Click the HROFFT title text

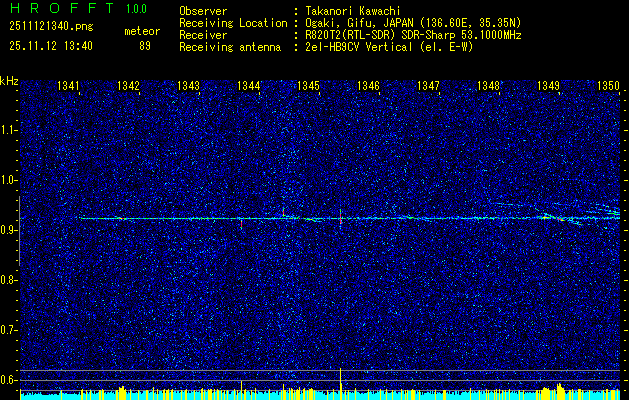tap(61, 8)
